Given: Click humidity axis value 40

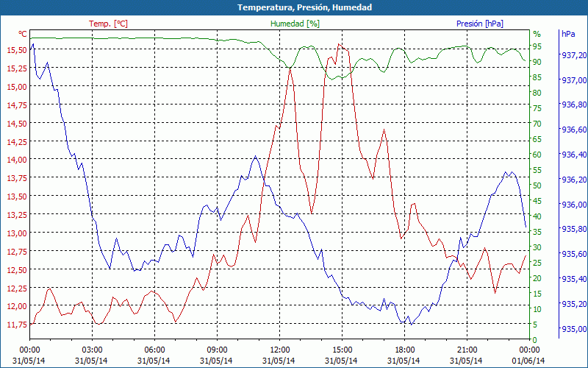Looking at the screenshot, I should [x=537, y=216].
